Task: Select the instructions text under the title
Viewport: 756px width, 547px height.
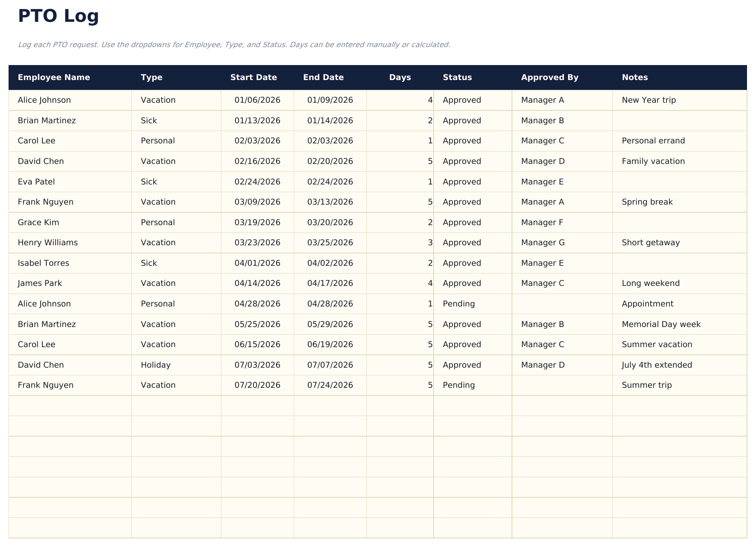Action: tap(234, 44)
